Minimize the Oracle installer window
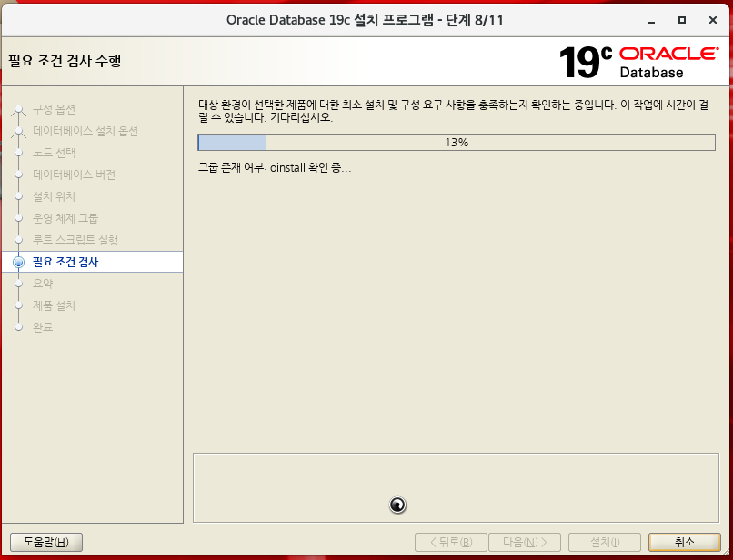Viewport: 733px width, 560px height. pos(651,21)
